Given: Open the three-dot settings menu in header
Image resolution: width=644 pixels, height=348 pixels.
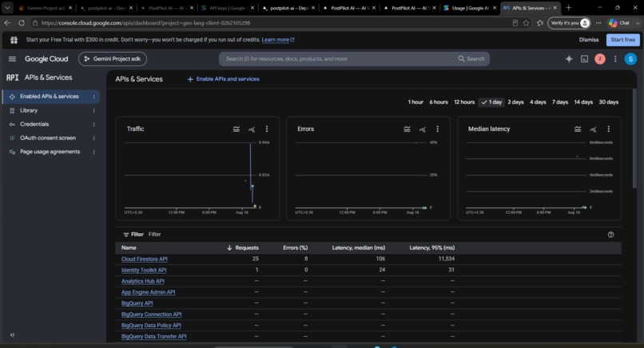Looking at the screenshot, I should point(615,59).
